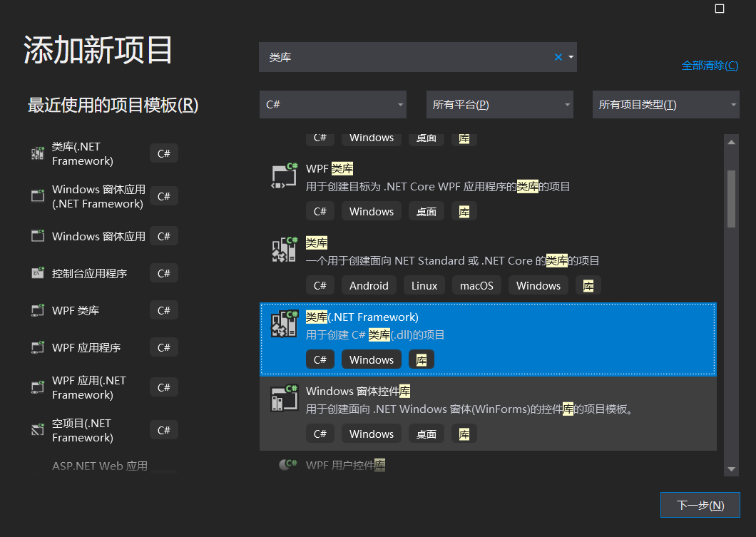Select 类库(.NET Framework) template title in results
Screen dimensions: 756x537
coord(362,317)
